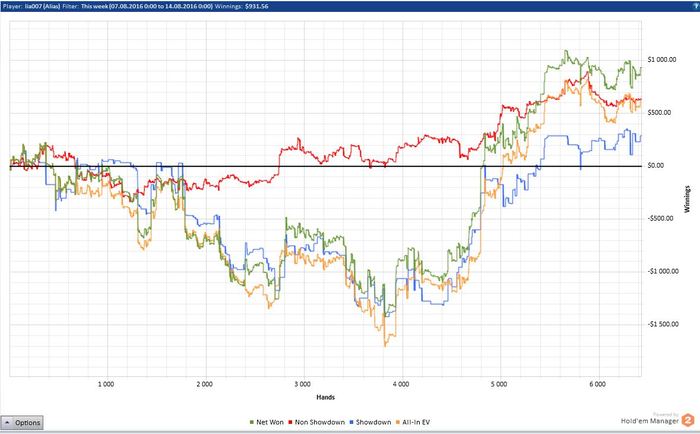
Task: Click the "Hands" x-axis title
Action: click(x=325, y=397)
